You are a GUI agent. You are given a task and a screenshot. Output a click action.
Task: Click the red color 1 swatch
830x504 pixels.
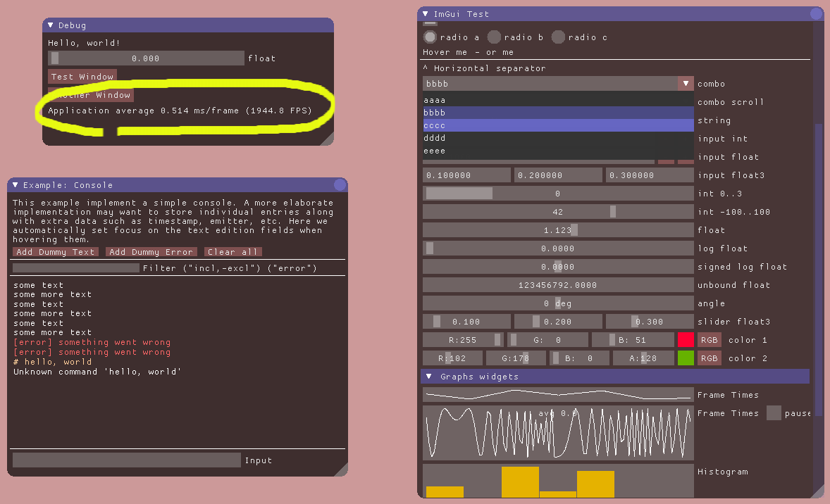[x=686, y=340]
